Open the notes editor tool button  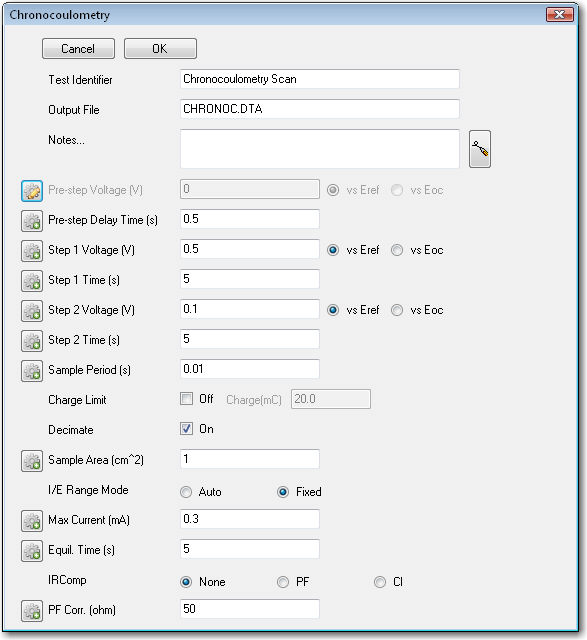point(480,149)
